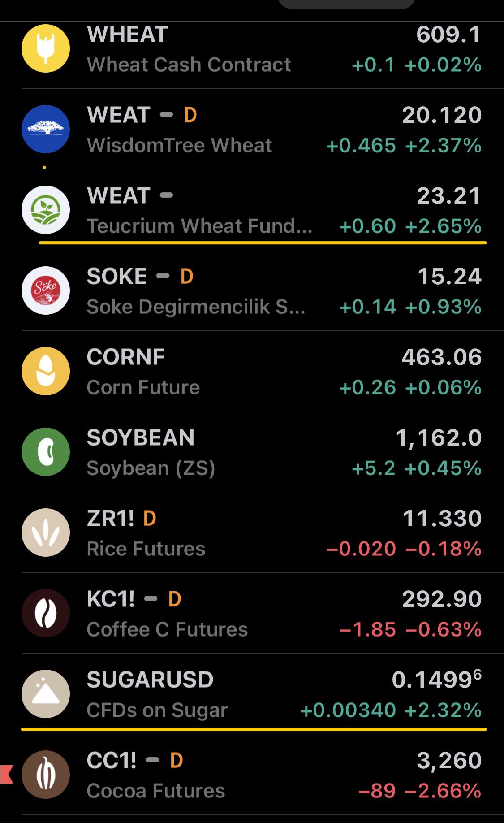Screen dimensions: 504x823
Task: Select the Coffee C Futures name text
Action: coord(167,629)
